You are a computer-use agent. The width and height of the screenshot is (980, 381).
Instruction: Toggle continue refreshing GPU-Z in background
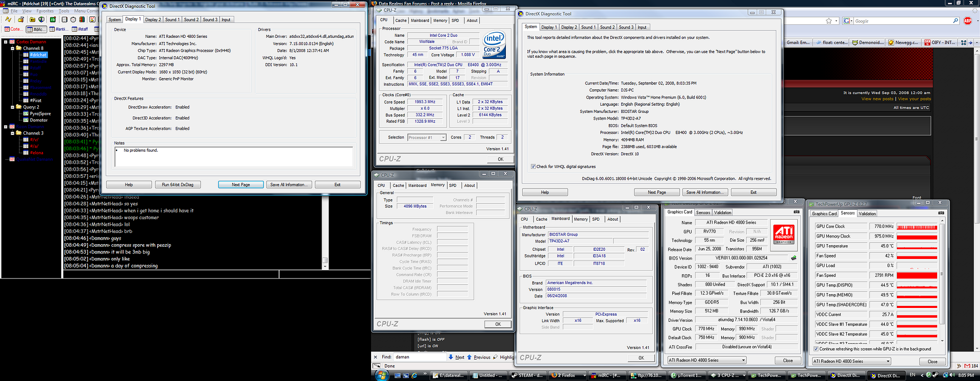(x=816, y=349)
